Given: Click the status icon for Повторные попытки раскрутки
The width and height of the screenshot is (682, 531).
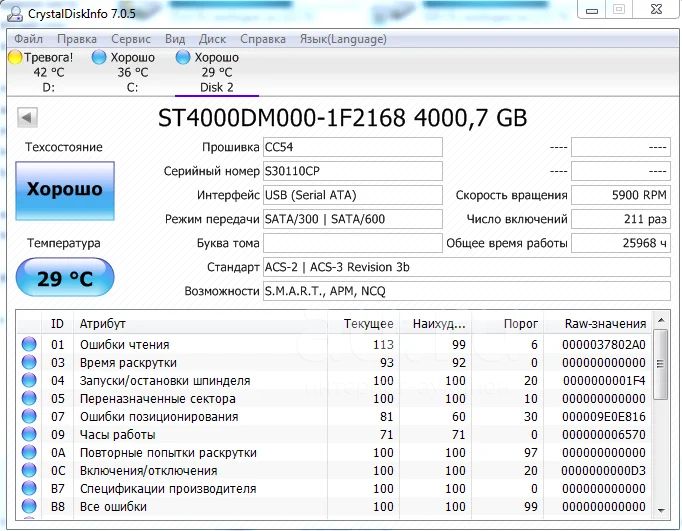Looking at the screenshot, I should 29,452.
